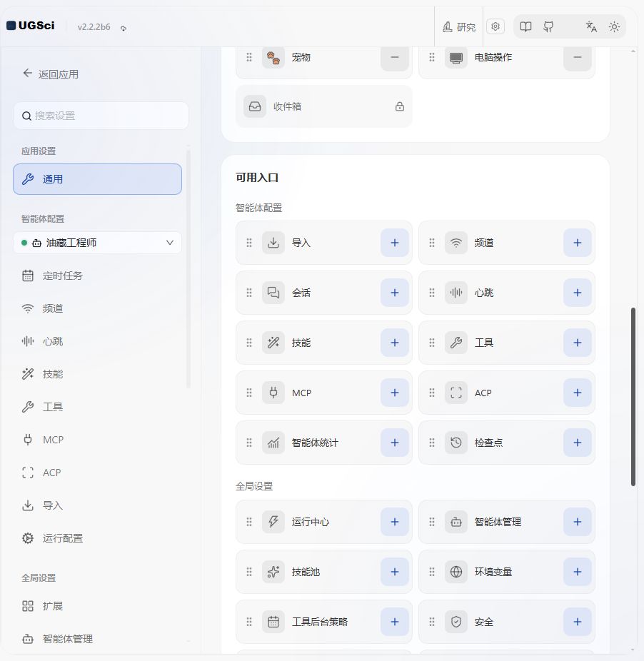Click the 智能体统计 chart icon
Screen dimensions: 644x661
point(273,443)
